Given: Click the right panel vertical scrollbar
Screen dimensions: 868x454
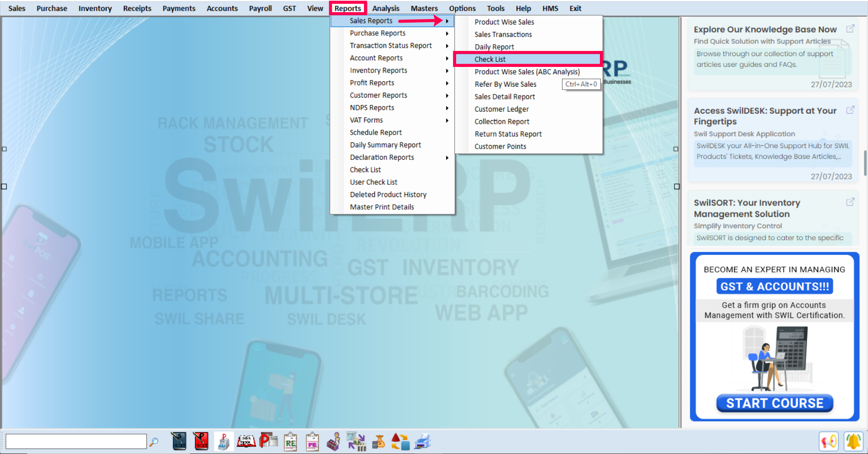Looking at the screenshot, I should [x=865, y=163].
